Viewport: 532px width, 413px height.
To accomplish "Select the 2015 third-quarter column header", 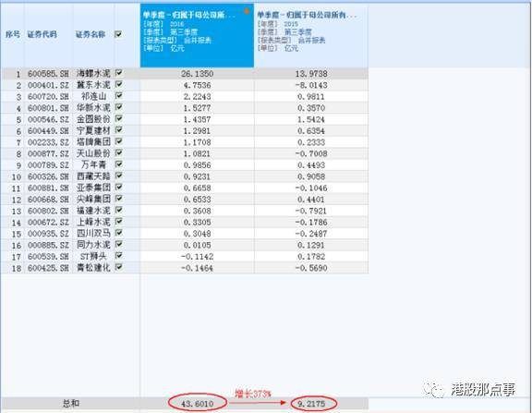I will coord(311,36).
